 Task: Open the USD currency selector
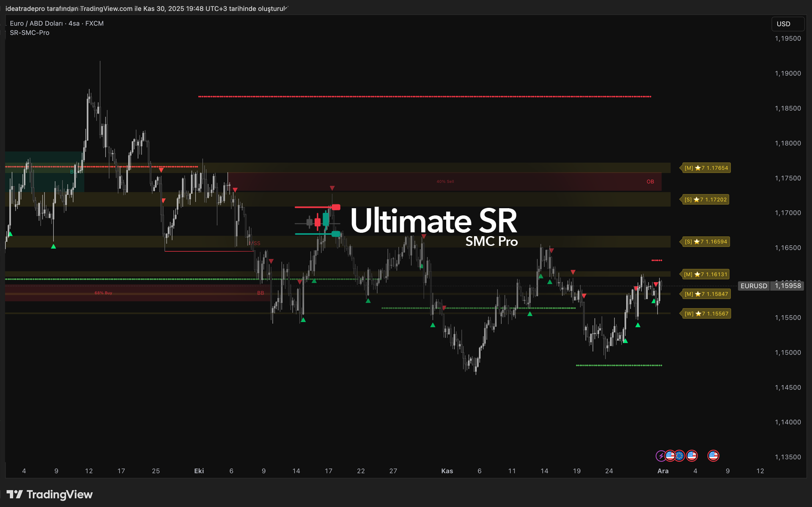(x=787, y=24)
